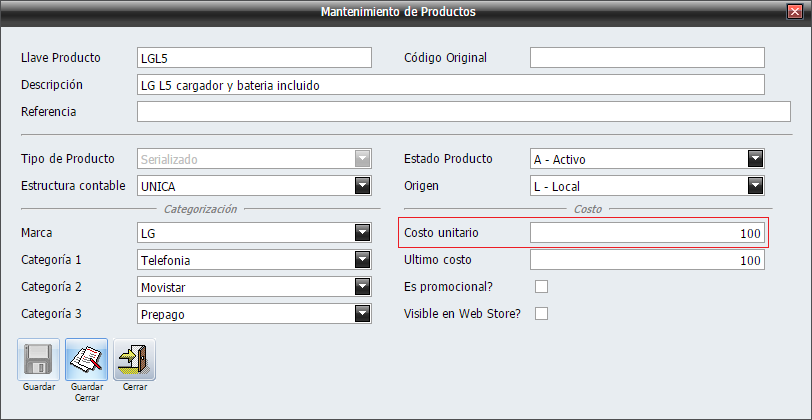The height and width of the screenshot is (420, 812).
Task: Click the Código Original input field
Action: click(647, 57)
